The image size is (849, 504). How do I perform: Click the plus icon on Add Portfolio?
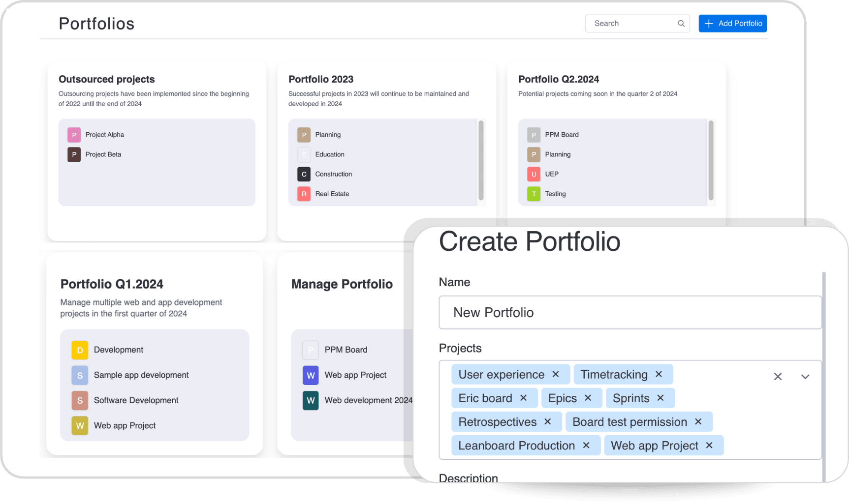point(709,23)
